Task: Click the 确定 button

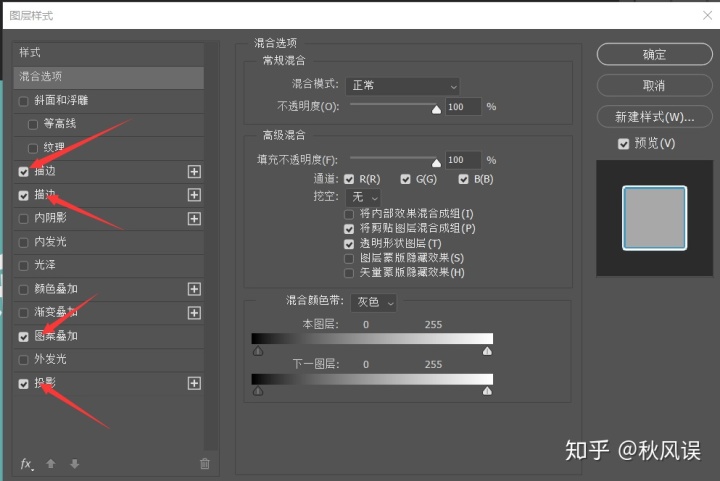Action: click(654, 55)
